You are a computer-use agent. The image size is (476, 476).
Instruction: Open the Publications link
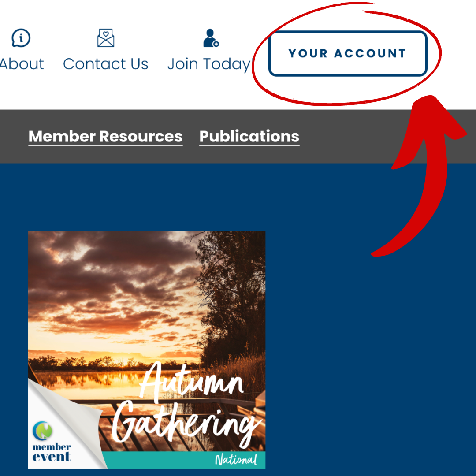tap(249, 136)
